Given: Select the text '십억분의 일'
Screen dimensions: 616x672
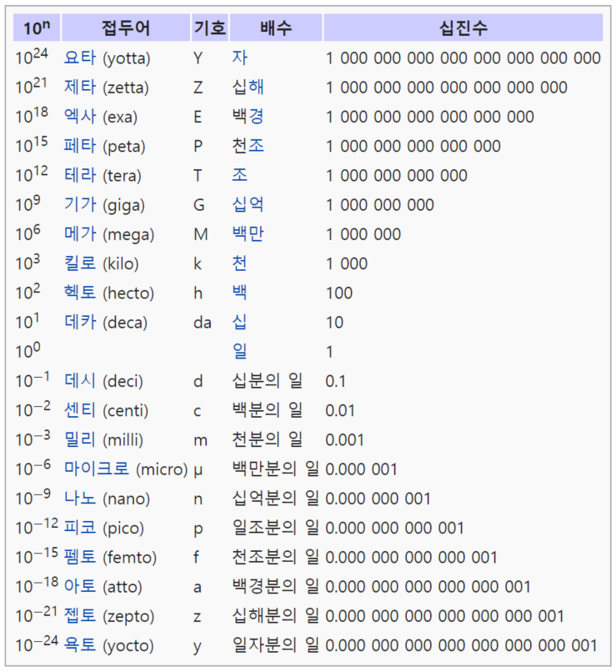Looking at the screenshot, I should (275, 498).
